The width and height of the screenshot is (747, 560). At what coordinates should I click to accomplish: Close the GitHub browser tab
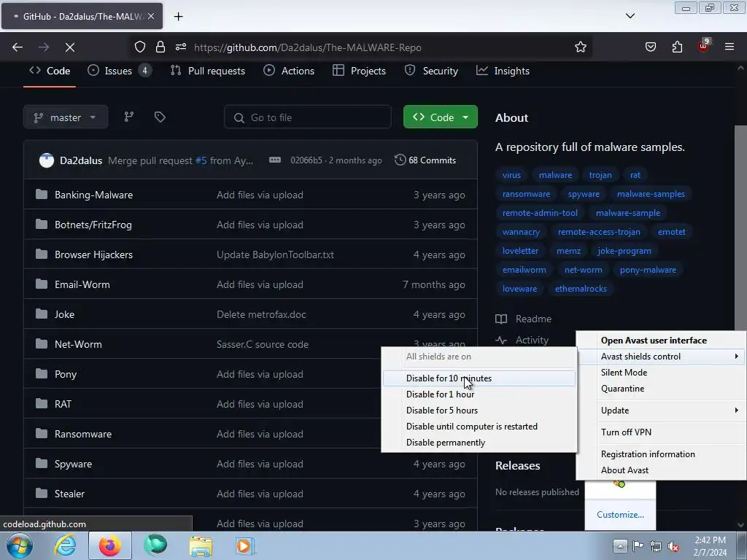click(150, 16)
